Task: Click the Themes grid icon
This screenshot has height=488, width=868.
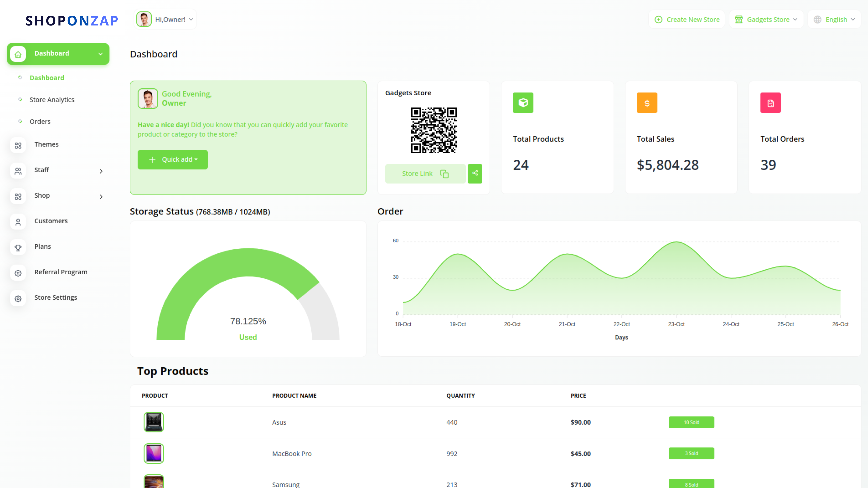Action: pos(18,145)
